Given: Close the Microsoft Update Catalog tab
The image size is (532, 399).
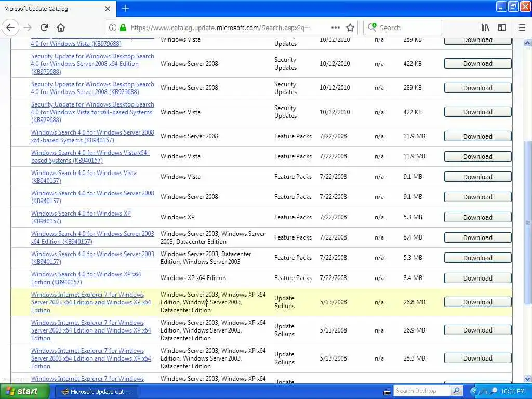Looking at the screenshot, I should 107,9.
